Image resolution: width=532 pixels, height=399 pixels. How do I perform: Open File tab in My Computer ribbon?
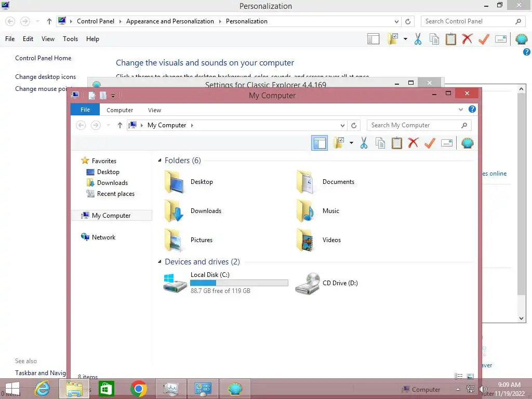(x=85, y=110)
